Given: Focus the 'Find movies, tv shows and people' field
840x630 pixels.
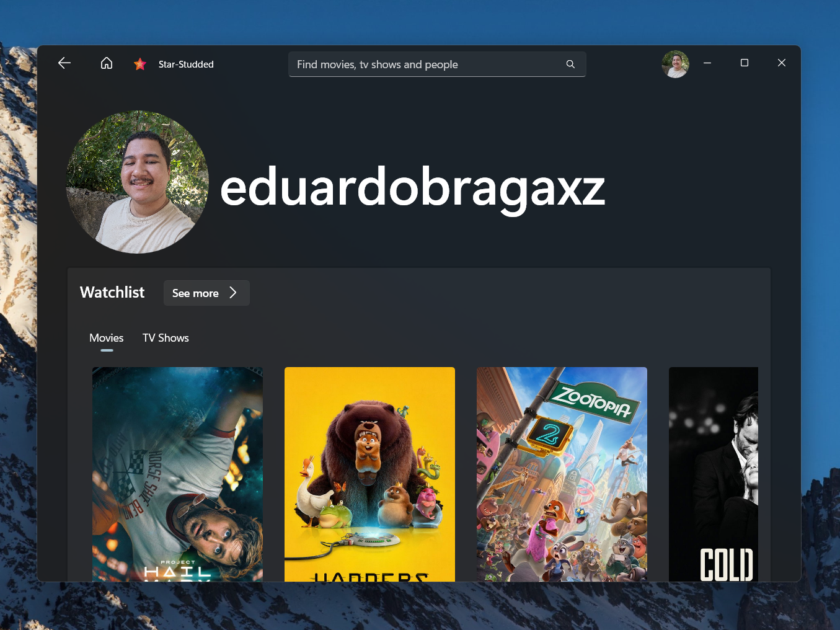Looking at the screenshot, I should pyautogui.click(x=428, y=64).
